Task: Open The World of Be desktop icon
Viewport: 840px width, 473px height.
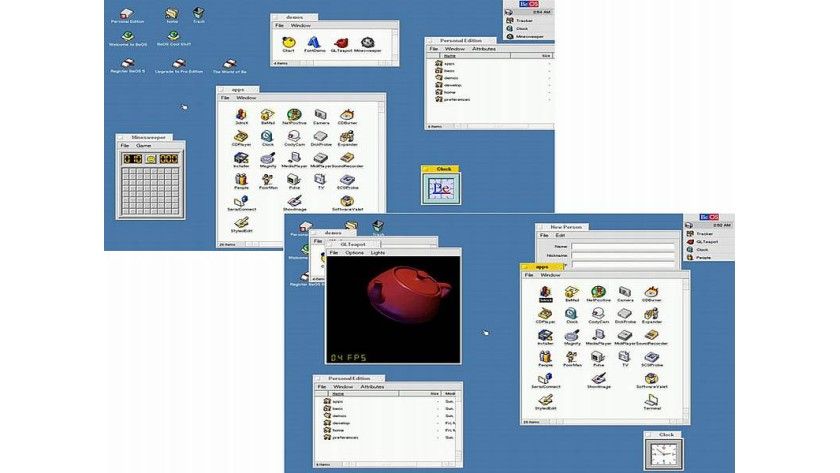Action: point(229,66)
